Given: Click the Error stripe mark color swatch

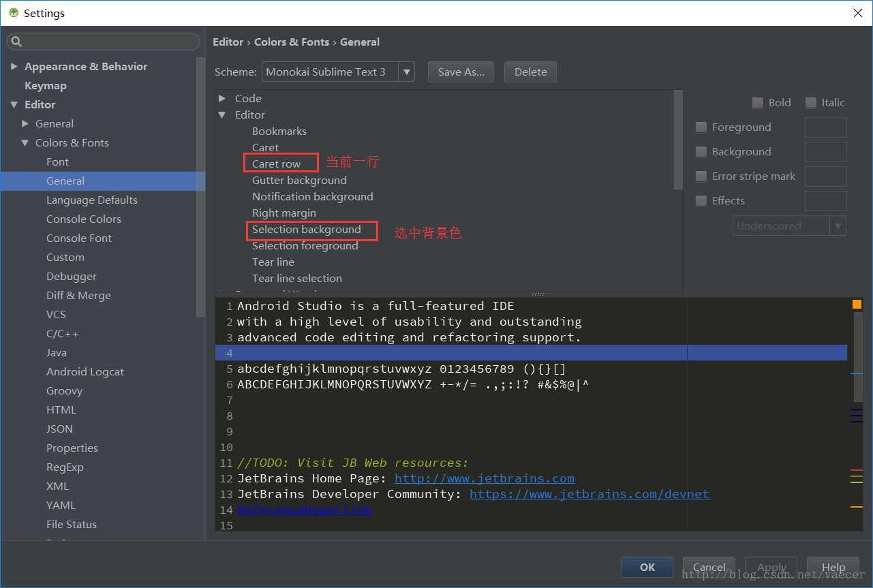Looking at the screenshot, I should click(826, 176).
